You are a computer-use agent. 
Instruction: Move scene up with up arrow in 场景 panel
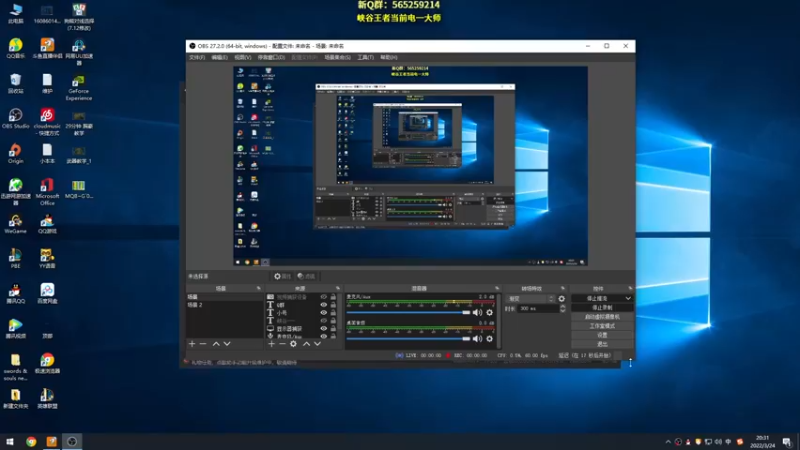point(216,344)
